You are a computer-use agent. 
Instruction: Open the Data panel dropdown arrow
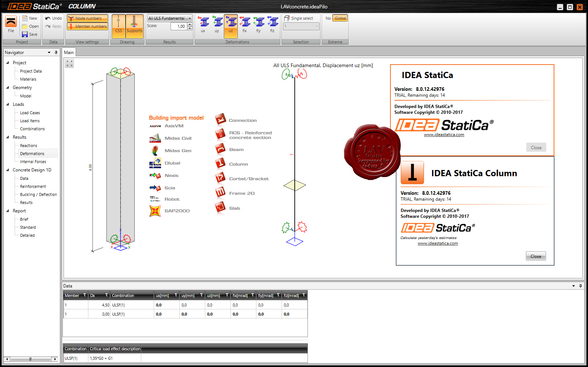coord(573,286)
